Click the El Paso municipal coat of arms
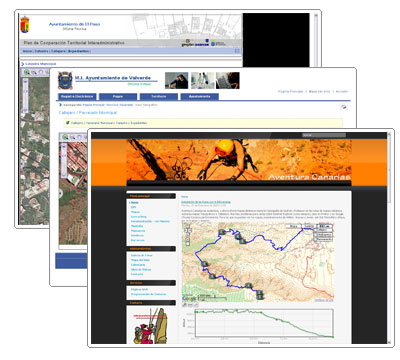Viewport: 400px width, 360px height. pyautogui.click(x=24, y=25)
